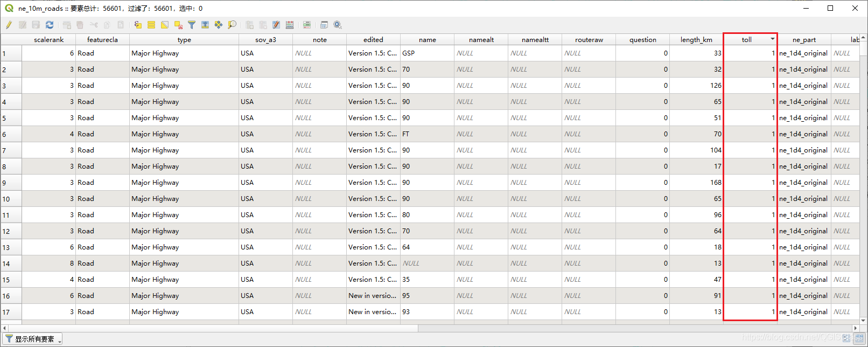Click horizontal scrollbar left arrow
The width and height of the screenshot is (868, 347).
click(4, 328)
